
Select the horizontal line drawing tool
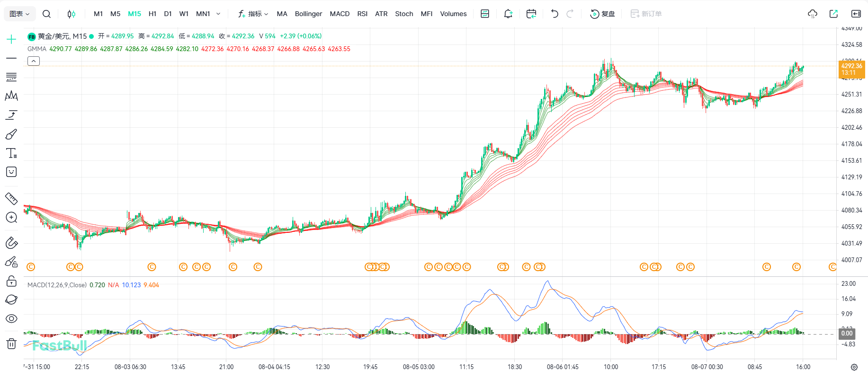[11, 58]
